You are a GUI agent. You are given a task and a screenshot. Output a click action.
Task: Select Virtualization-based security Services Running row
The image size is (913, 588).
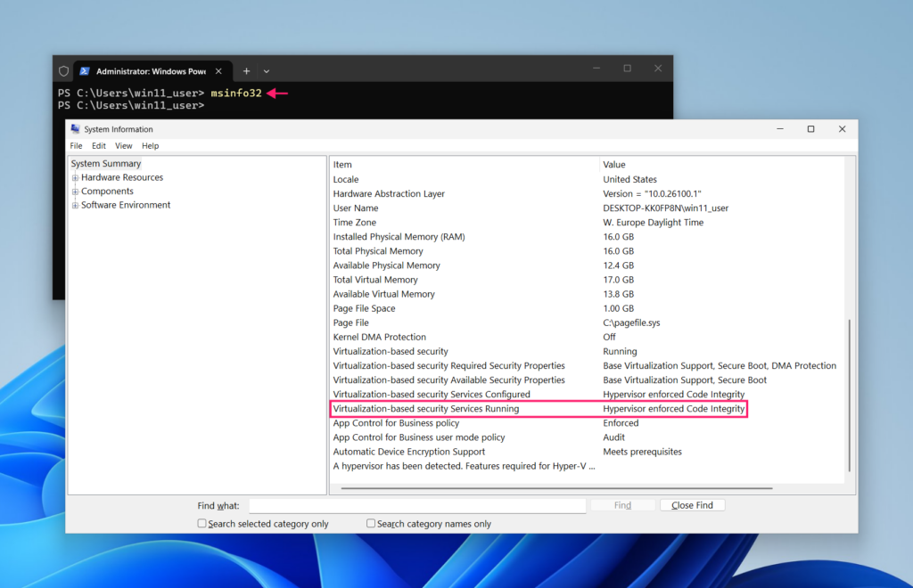tap(587, 409)
